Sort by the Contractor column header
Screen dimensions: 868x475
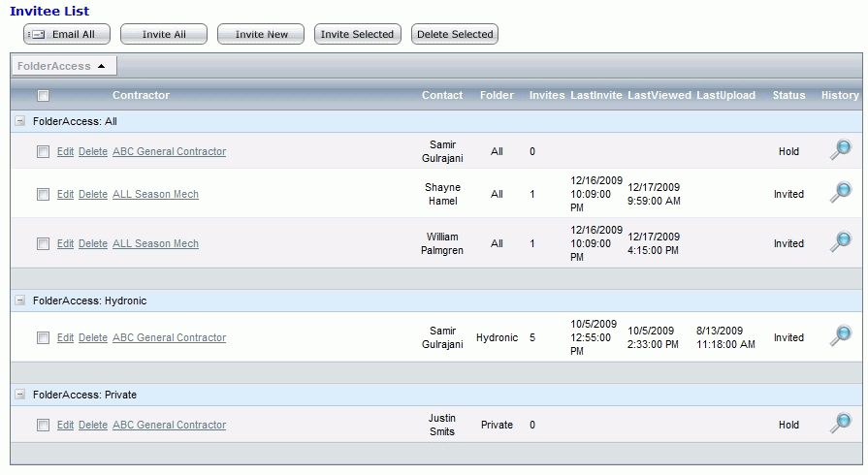pyautogui.click(x=141, y=95)
